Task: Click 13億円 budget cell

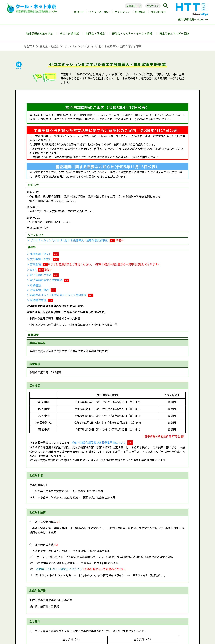Action: (x=172, y=430)
